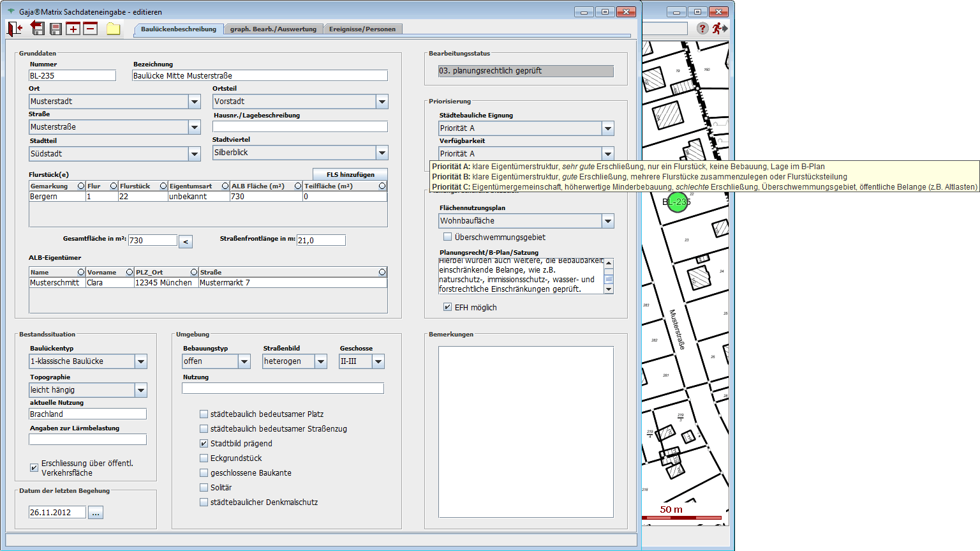Viewport: 980px width, 551px height.
Task: Open the Ereignisse/Personen tab
Action: point(362,29)
